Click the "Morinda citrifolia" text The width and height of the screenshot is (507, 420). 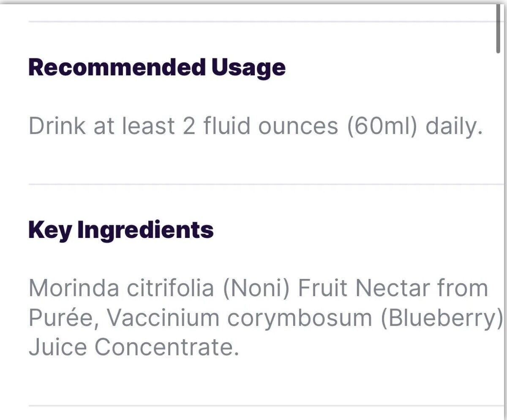coord(121,288)
